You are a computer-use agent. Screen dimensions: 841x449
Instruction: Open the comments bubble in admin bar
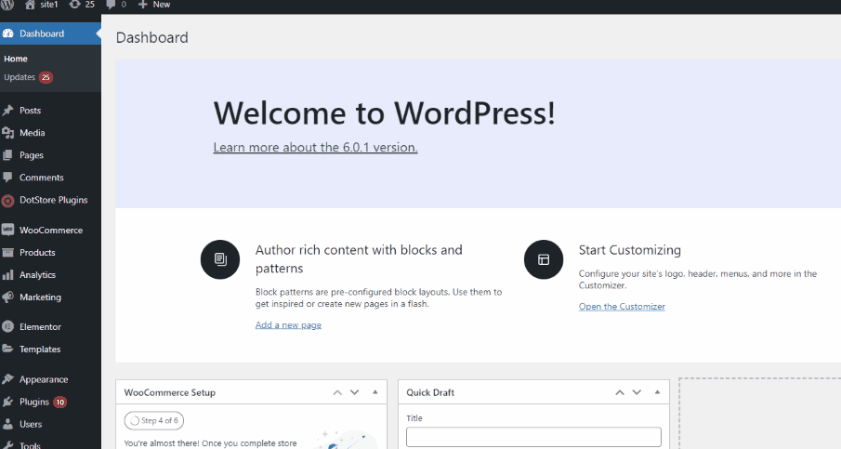[110, 4]
